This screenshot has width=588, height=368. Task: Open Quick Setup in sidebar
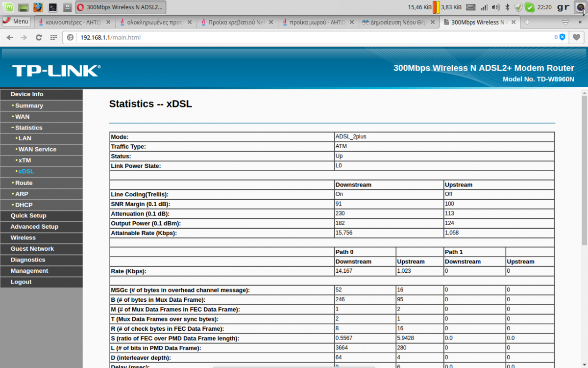(x=41, y=216)
